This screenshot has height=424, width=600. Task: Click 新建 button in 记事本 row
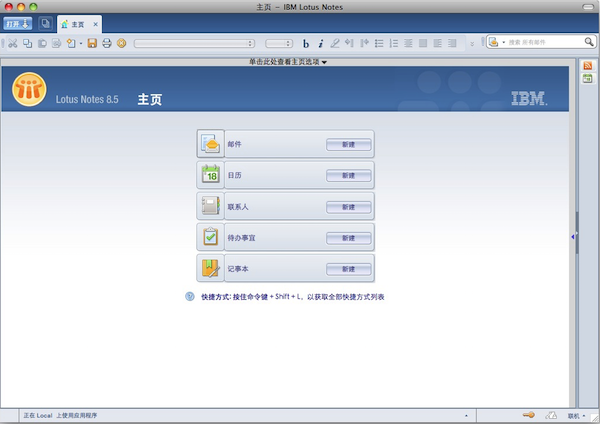pyautogui.click(x=349, y=269)
